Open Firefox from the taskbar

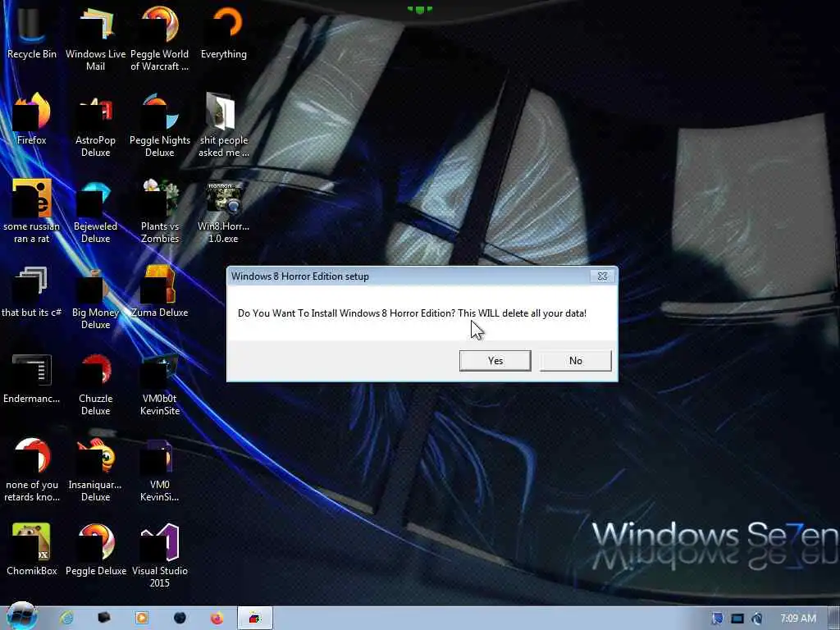point(217,619)
